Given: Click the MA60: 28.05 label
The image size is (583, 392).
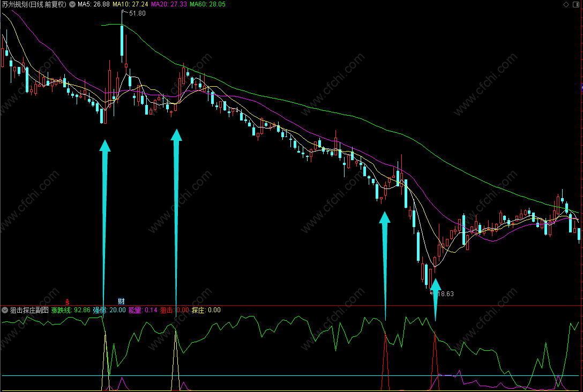Looking at the screenshot, I should coord(207,4).
